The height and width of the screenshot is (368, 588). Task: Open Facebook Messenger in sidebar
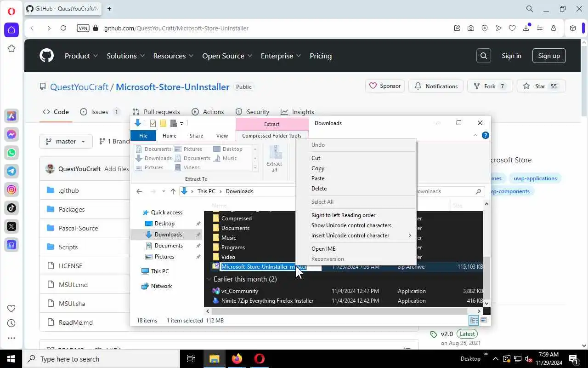[11, 134]
